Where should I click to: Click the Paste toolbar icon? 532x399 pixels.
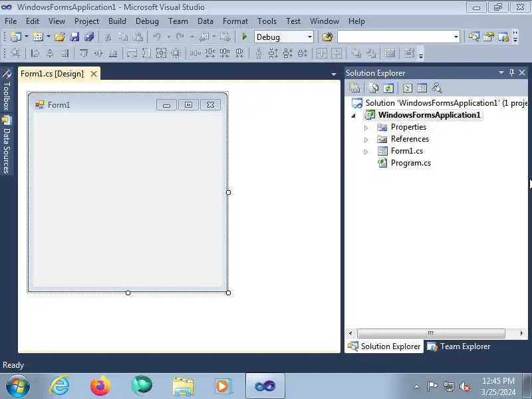[x=138, y=37]
